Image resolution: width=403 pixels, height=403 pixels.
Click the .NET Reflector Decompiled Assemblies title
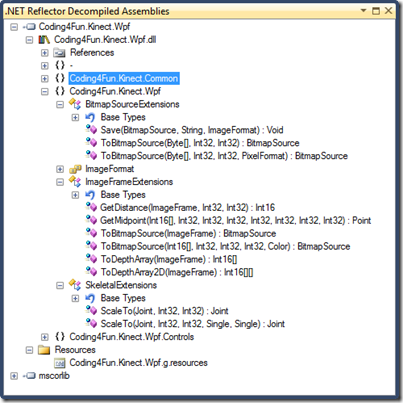click(87, 11)
